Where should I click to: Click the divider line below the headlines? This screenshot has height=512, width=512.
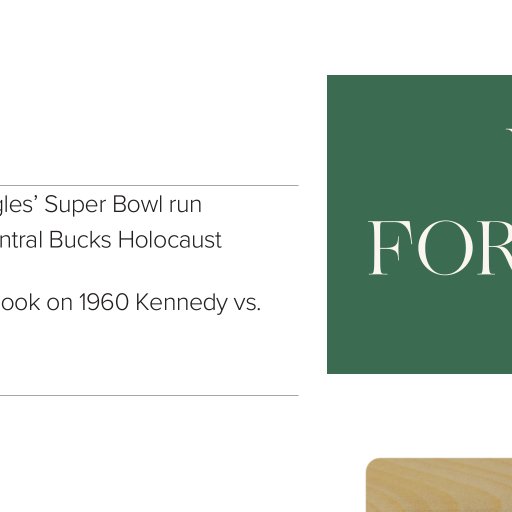click(x=149, y=395)
